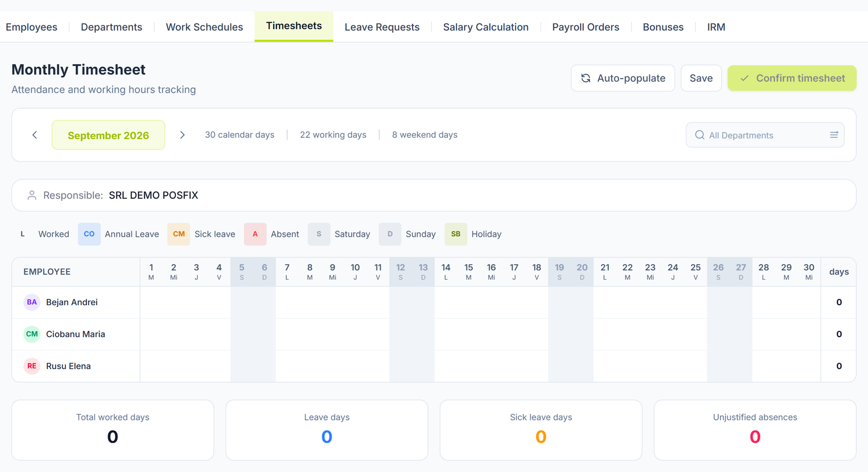The height and width of the screenshot is (472, 868).
Task: Click the Unjustified absences summary card
Action: pos(755,430)
